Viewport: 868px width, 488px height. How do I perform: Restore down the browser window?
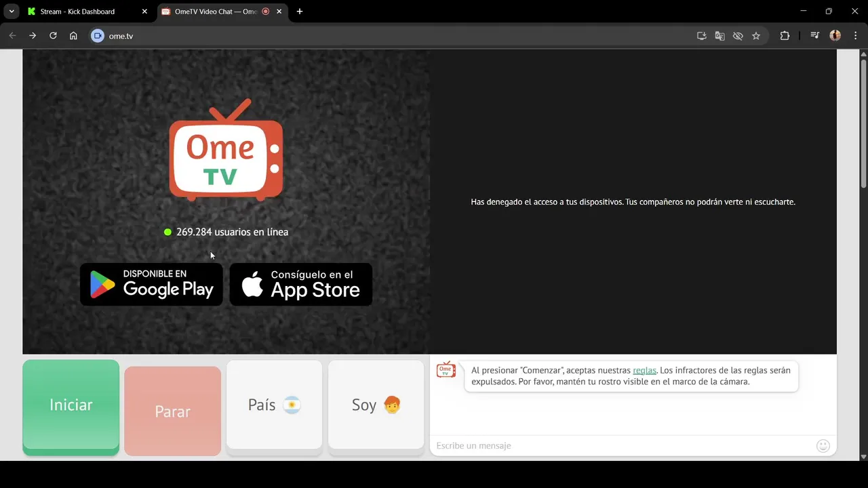point(829,12)
